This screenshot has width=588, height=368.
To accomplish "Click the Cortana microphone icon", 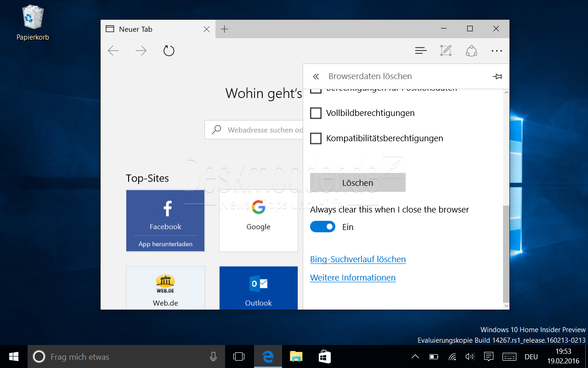I will [213, 356].
